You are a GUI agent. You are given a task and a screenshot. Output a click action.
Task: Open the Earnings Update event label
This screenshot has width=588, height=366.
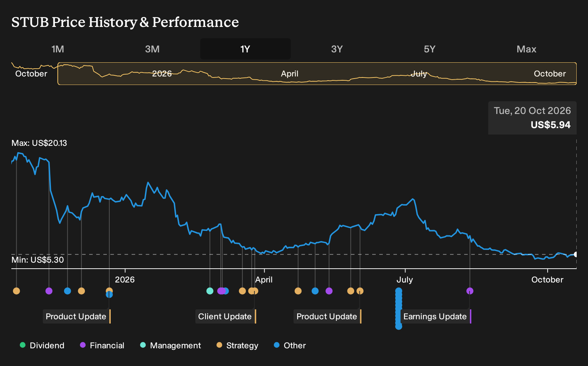(x=436, y=316)
